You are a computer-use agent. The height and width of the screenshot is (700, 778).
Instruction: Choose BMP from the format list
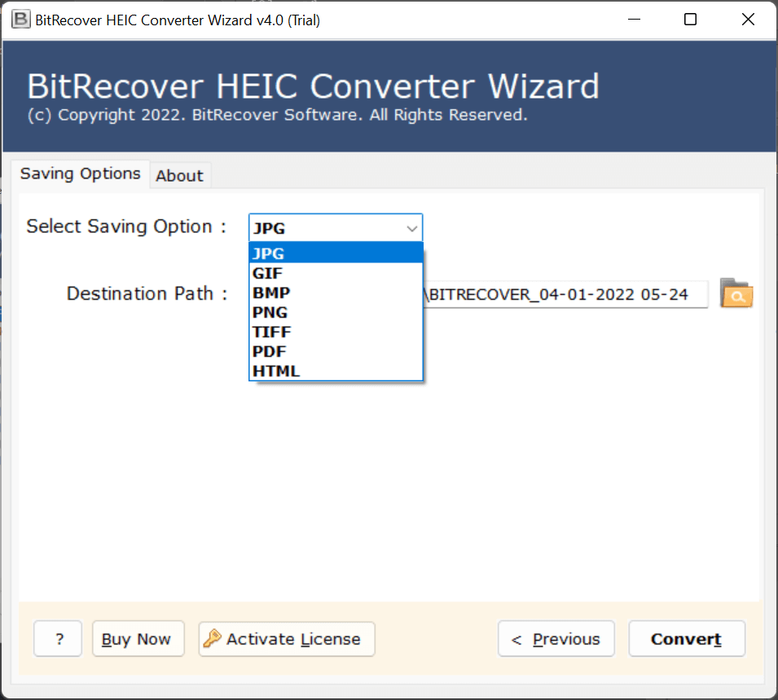[336, 293]
